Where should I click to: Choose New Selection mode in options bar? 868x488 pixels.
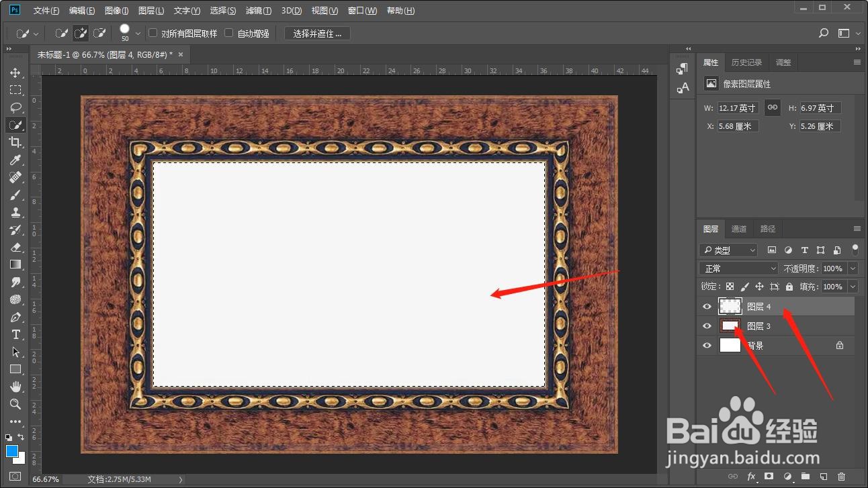(61, 33)
